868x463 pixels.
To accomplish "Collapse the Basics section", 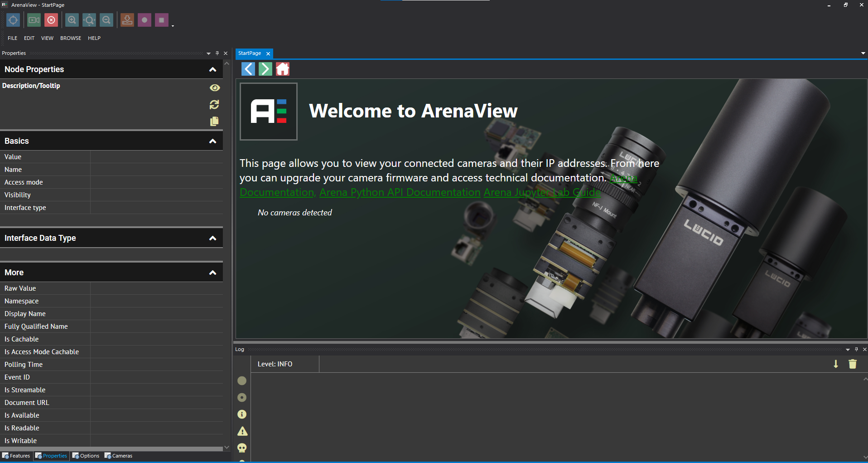I will pyautogui.click(x=212, y=141).
